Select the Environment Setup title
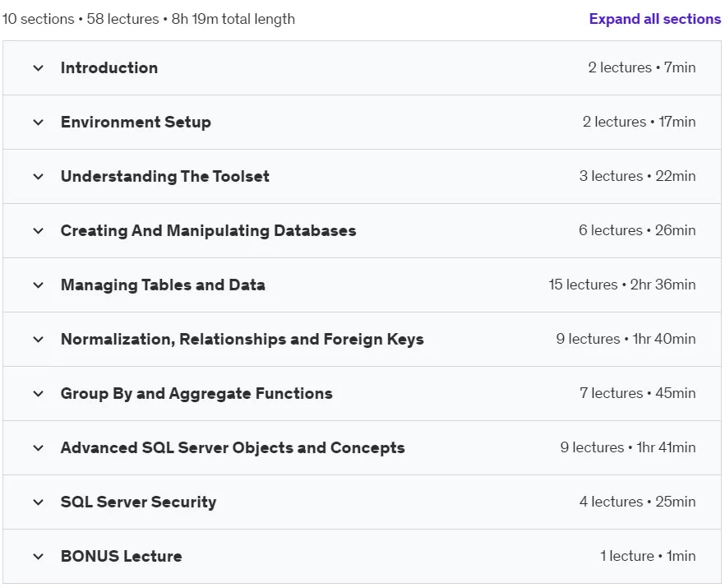The image size is (725, 588). (x=136, y=123)
